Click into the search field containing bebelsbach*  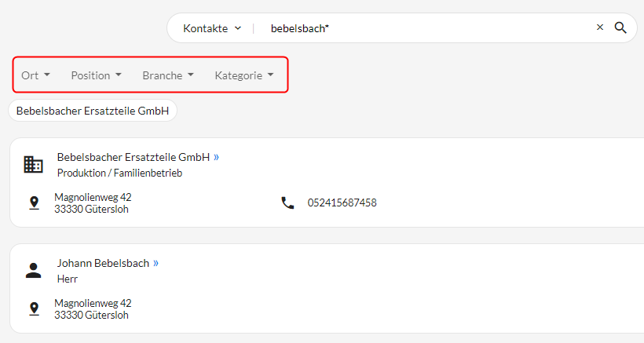(427, 28)
